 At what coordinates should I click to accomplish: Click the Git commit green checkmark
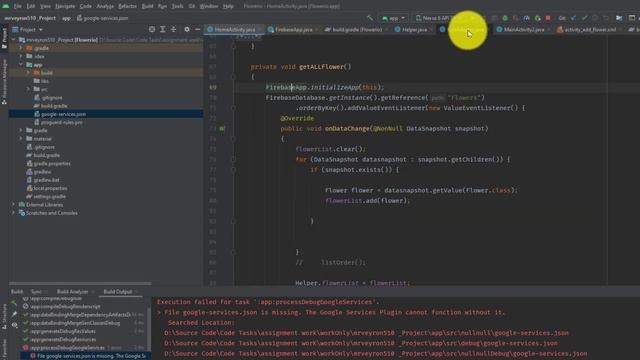(584, 18)
